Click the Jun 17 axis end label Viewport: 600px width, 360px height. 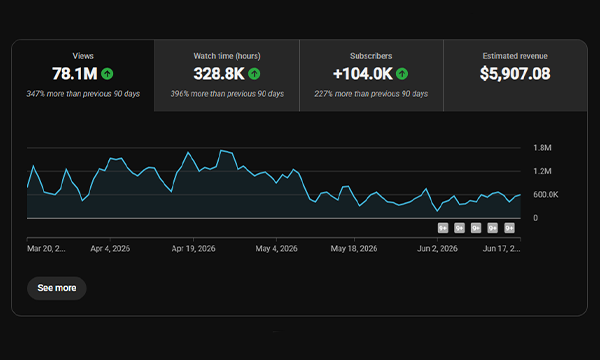[x=502, y=249]
